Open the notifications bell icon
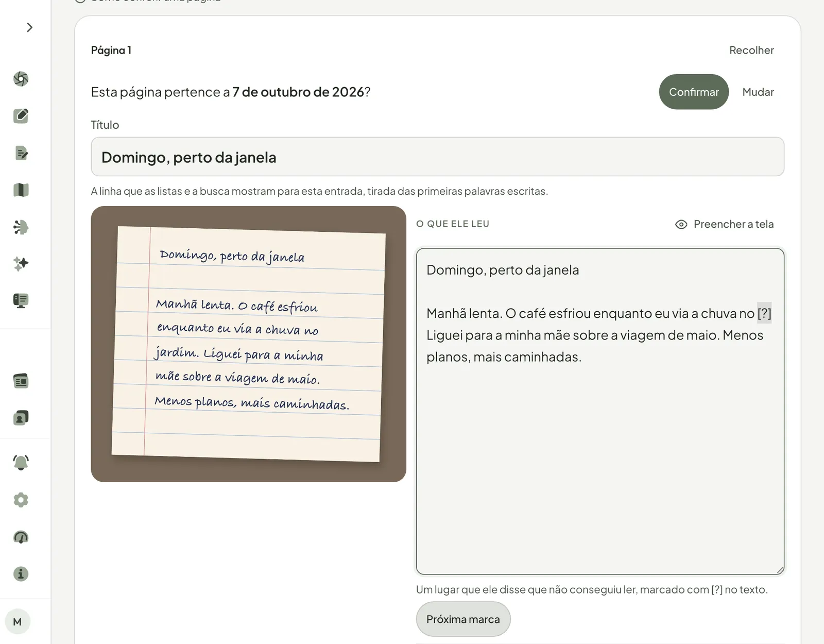Screen dimensions: 824x644 point(21,463)
